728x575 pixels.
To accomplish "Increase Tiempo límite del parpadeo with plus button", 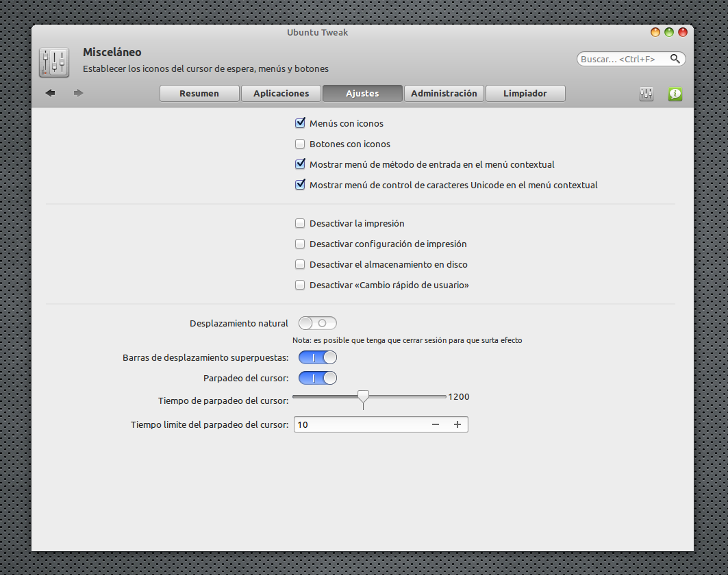I will click(x=457, y=424).
